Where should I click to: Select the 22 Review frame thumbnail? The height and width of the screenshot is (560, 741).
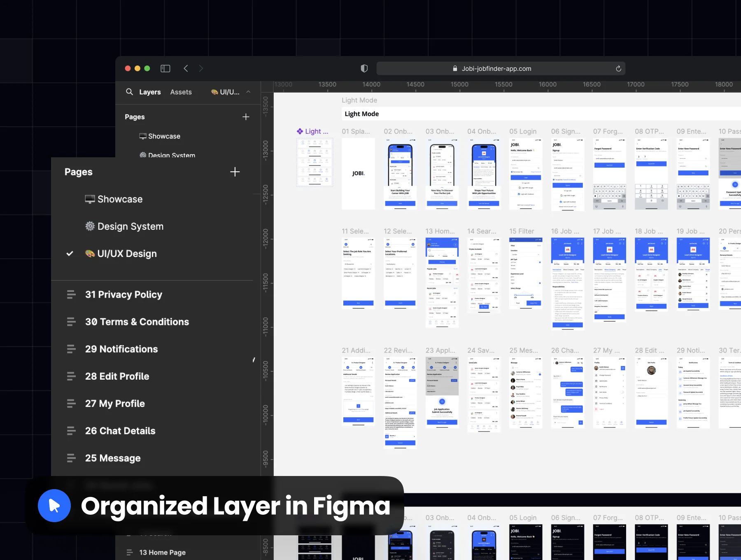click(400, 402)
